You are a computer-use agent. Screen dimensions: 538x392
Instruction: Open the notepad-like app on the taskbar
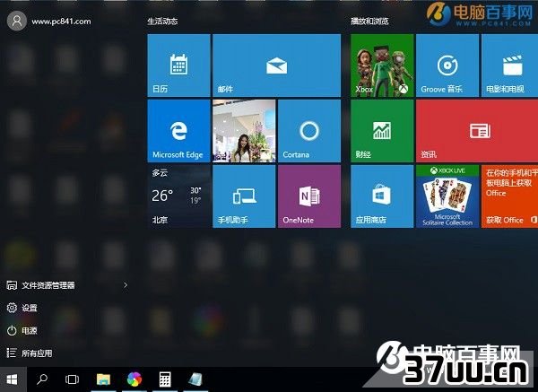(x=195, y=379)
